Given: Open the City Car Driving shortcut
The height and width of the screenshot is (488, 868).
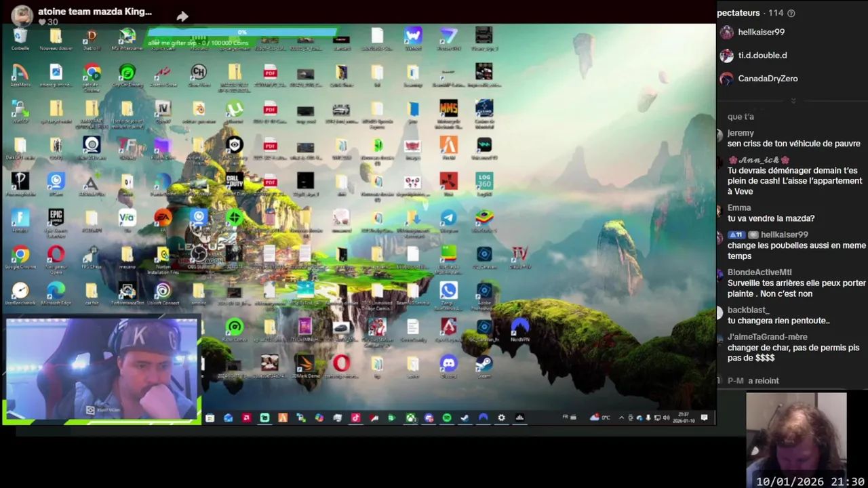Looking at the screenshot, I should click(127, 75).
